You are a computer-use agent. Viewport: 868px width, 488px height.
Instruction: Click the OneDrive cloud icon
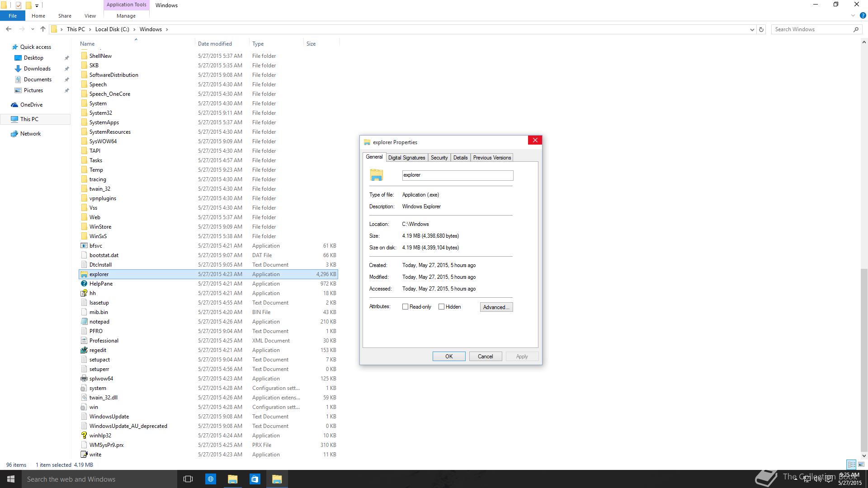click(x=15, y=105)
